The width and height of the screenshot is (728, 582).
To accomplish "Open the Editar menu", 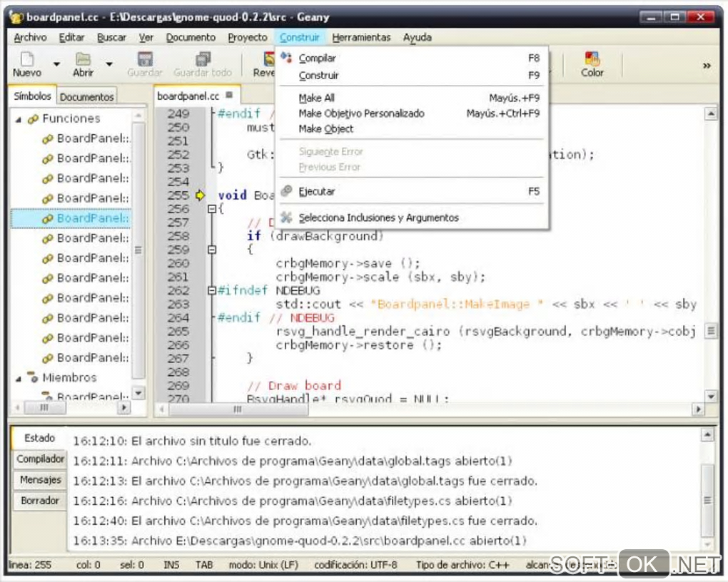I will pyautogui.click(x=71, y=38).
